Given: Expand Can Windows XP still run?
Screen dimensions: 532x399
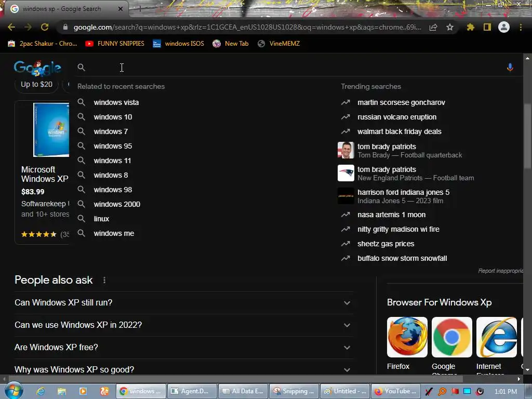Looking at the screenshot, I should tap(183, 303).
